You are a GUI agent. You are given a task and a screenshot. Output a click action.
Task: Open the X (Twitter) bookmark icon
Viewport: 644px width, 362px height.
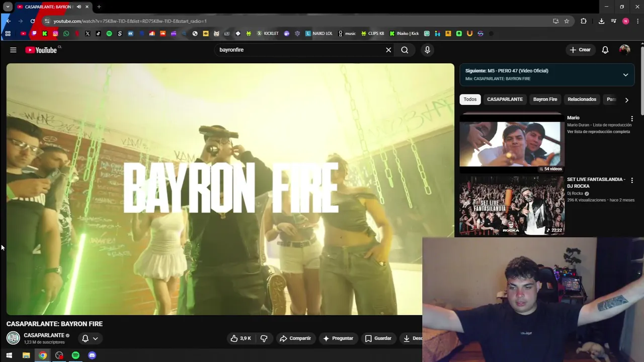88,34
